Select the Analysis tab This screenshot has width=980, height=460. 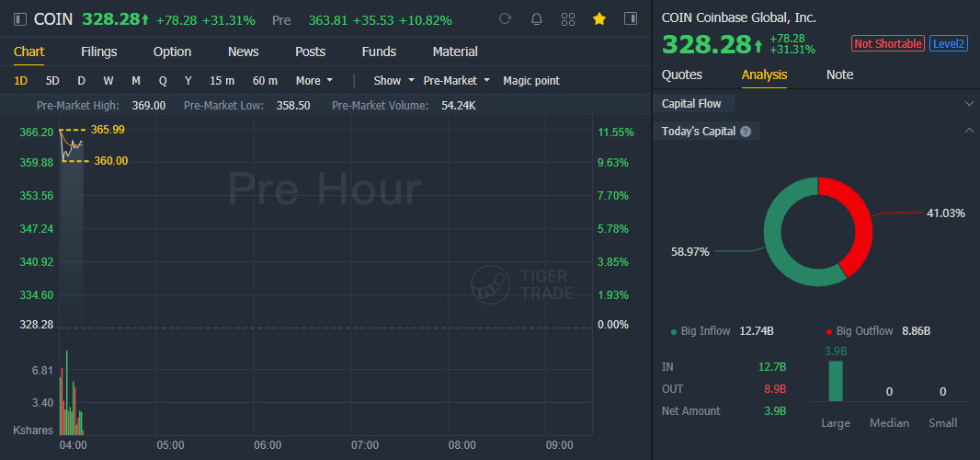764,75
